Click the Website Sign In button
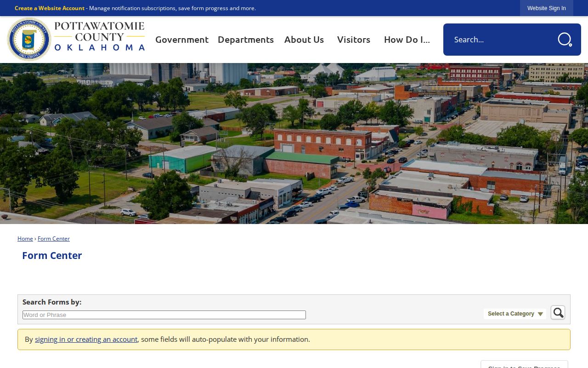Screen dimensions: 588x368 [547, 8]
